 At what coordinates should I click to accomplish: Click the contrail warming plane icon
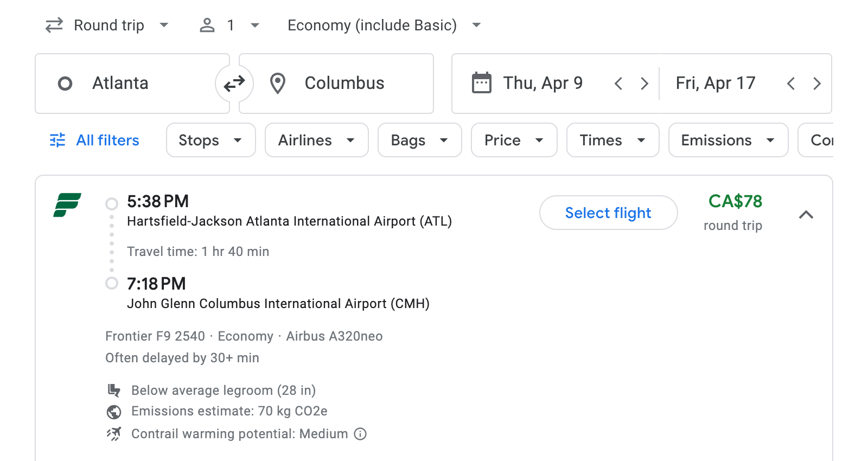[114, 434]
